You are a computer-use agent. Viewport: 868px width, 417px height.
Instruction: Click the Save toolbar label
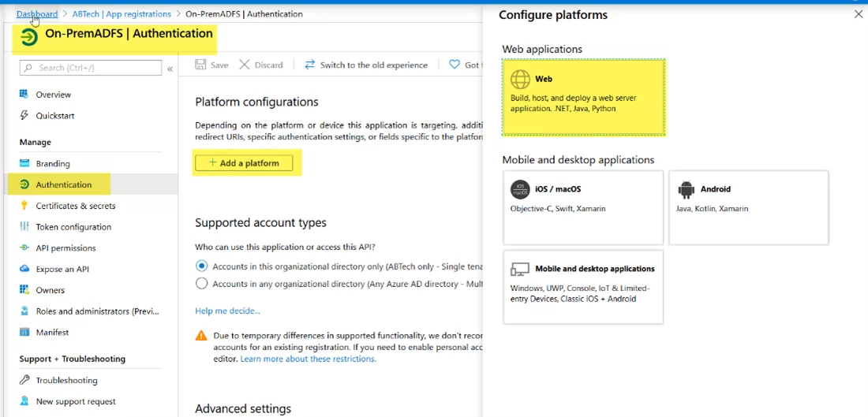click(219, 65)
